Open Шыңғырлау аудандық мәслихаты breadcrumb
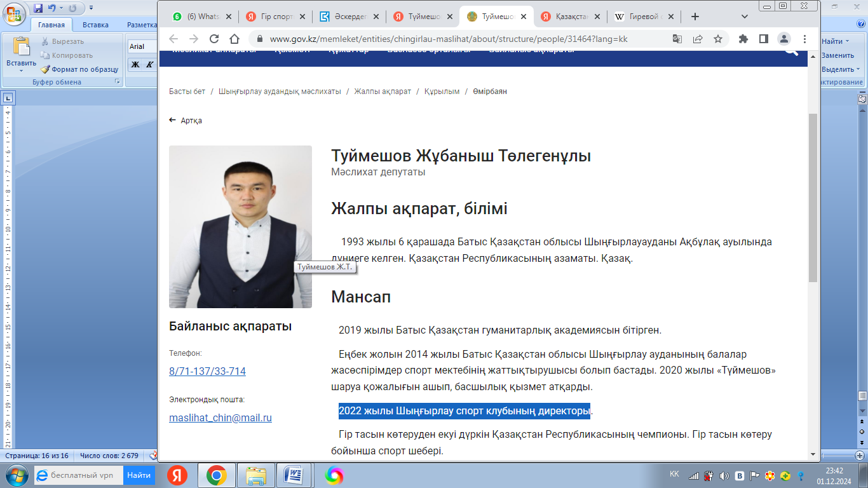The image size is (868, 488). tap(280, 91)
